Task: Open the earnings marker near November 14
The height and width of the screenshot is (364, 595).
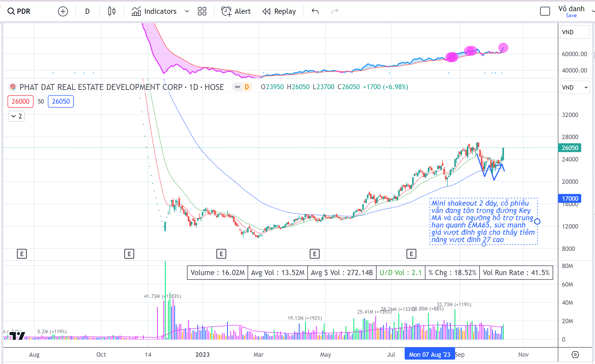Action: (129, 254)
